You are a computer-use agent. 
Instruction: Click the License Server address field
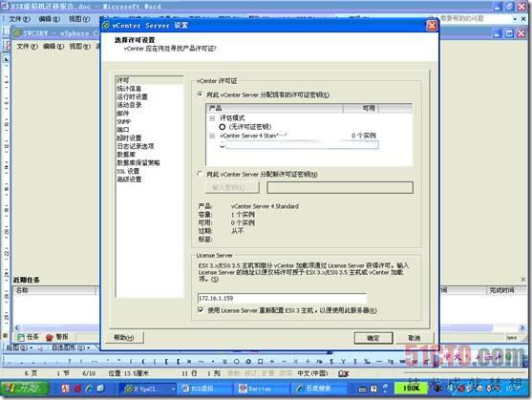pos(282,298)
